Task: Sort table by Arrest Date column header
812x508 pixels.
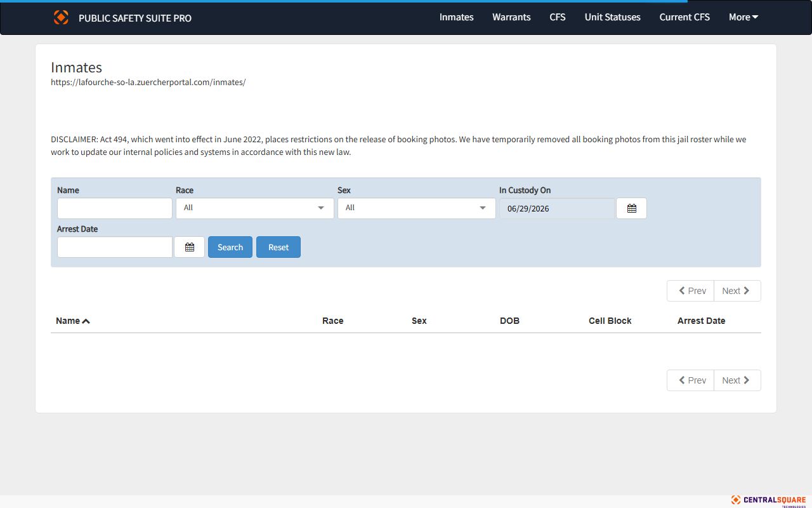Action: [x=702, y=321]
